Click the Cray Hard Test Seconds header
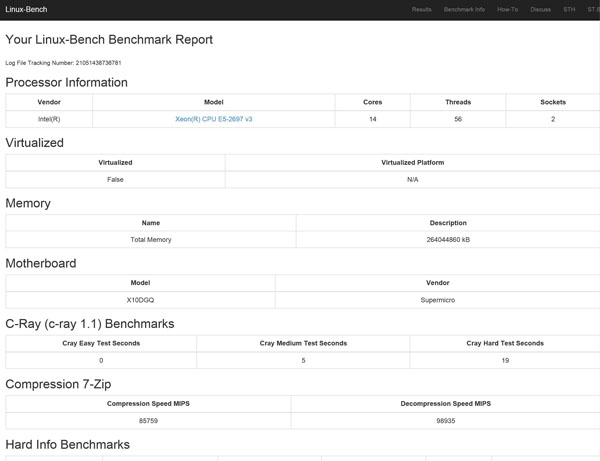This screenshot has width=600, height=461. tap(505, 343)
